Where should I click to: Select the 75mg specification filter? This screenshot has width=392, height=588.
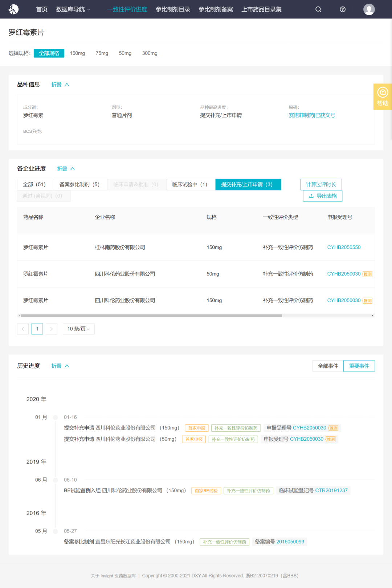pos(102,53)
